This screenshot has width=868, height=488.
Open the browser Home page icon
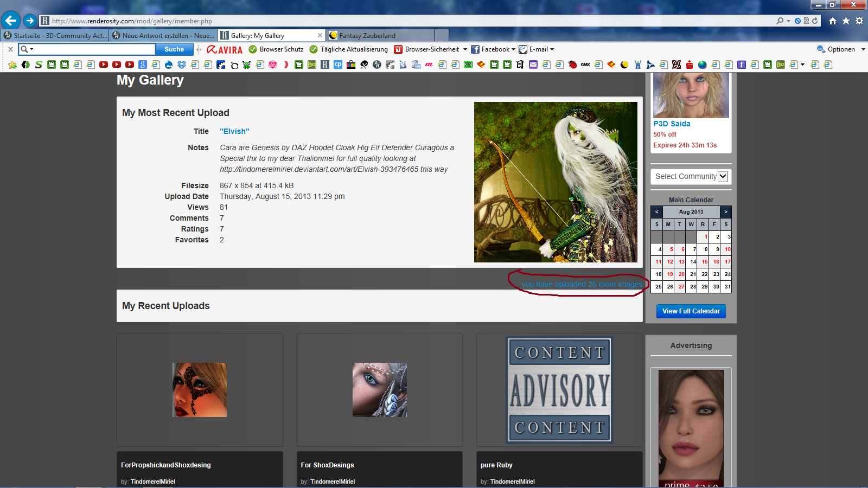coord(833,21)
